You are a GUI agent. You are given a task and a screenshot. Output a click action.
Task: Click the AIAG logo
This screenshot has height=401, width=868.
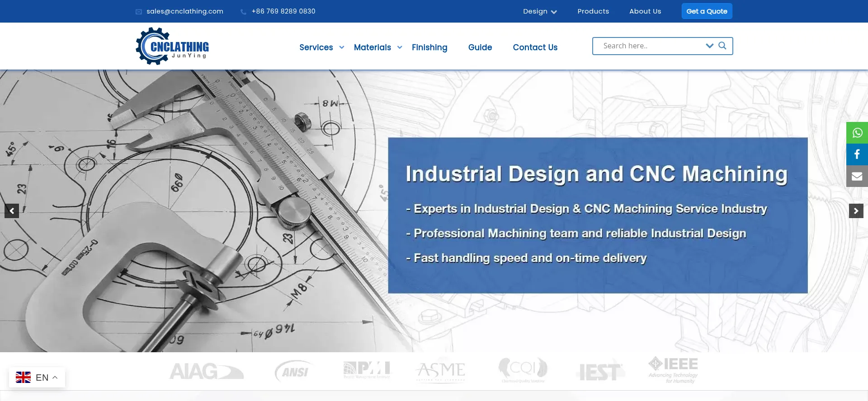point(207,371)
